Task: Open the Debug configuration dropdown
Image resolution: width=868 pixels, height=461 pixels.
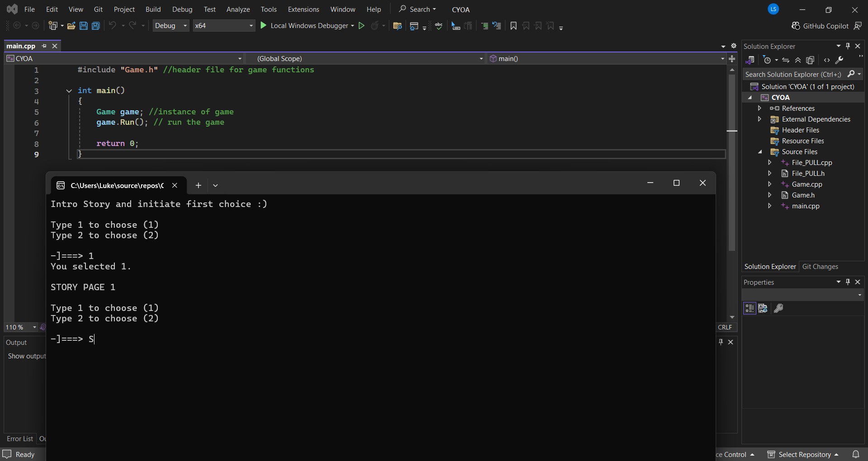Action: click(x=171, y=26)
